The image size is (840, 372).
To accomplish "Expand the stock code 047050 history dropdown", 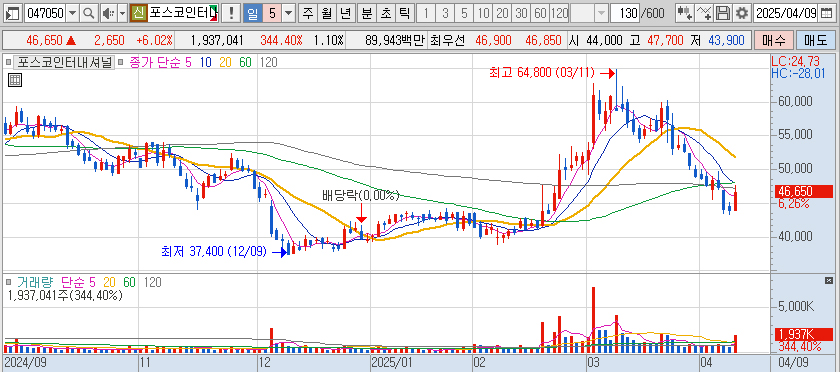I will pyautogui.click(x=73, y=13).
